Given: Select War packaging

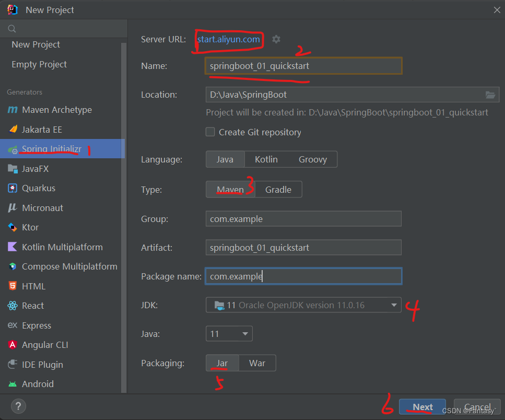Looking at the screenshot, I should [x=257, y=363].
